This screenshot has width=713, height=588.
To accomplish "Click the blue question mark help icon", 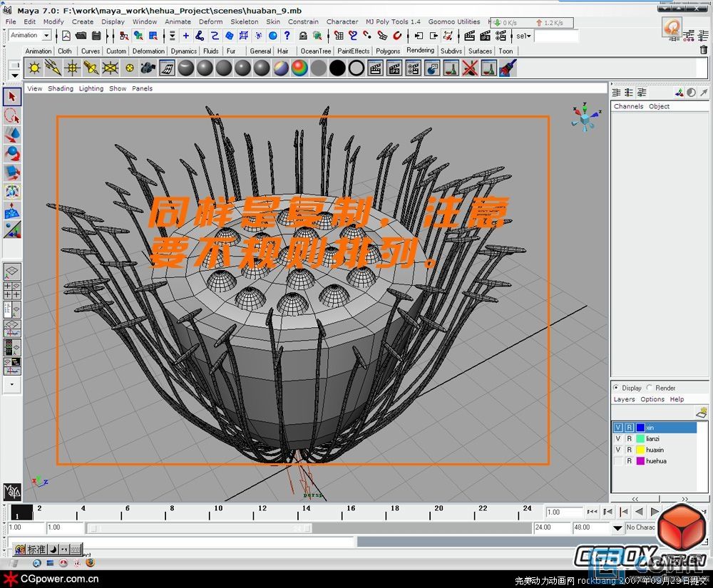I will tap(287, 36).
